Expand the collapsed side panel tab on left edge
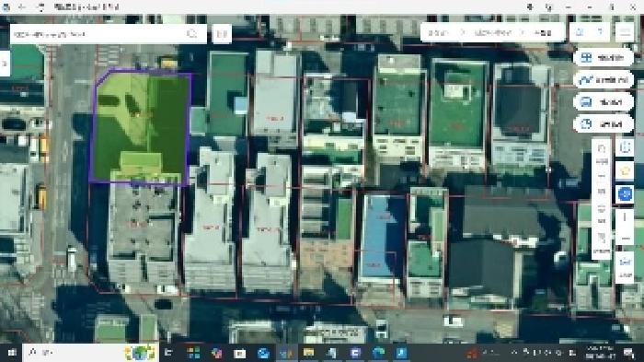 [5, 64]
